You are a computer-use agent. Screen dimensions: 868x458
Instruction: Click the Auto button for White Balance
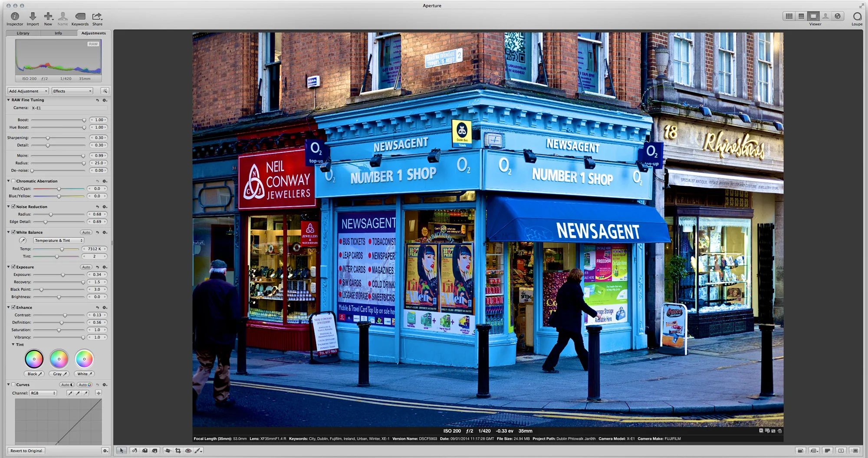[x=86, y=232]
